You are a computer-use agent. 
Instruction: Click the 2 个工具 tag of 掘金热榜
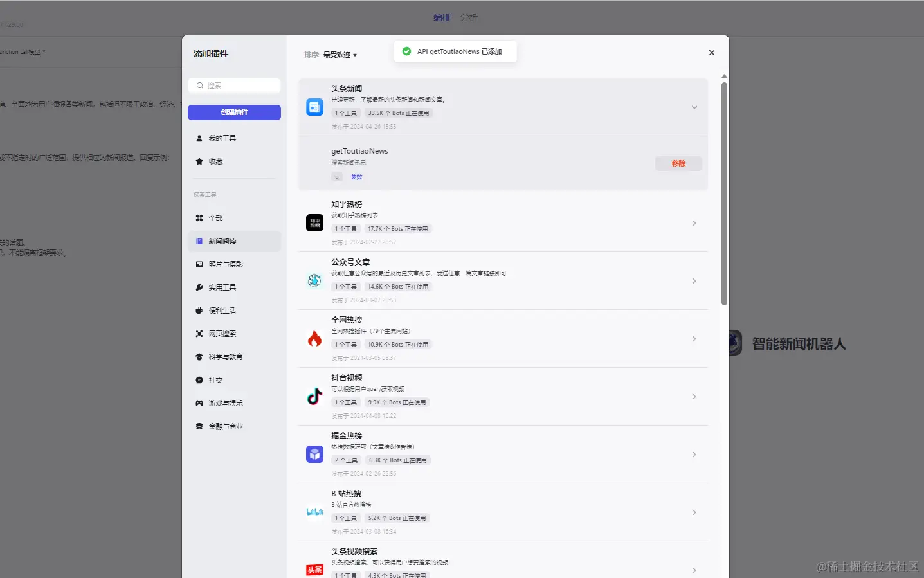click(x=346, y=460)
